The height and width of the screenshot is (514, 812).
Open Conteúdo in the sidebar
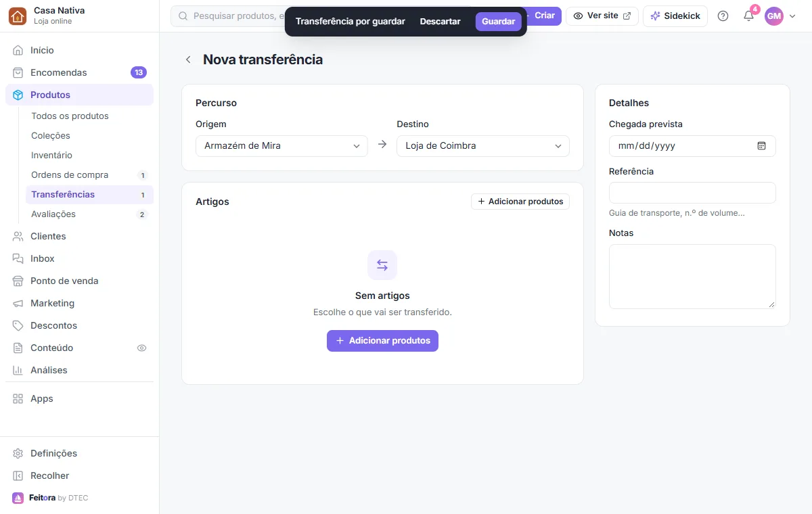[79, 348]
